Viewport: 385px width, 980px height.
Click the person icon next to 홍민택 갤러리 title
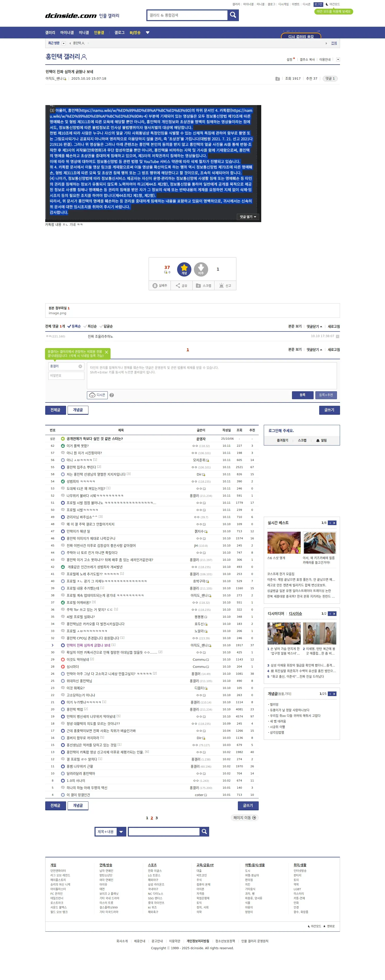[84, 57]
